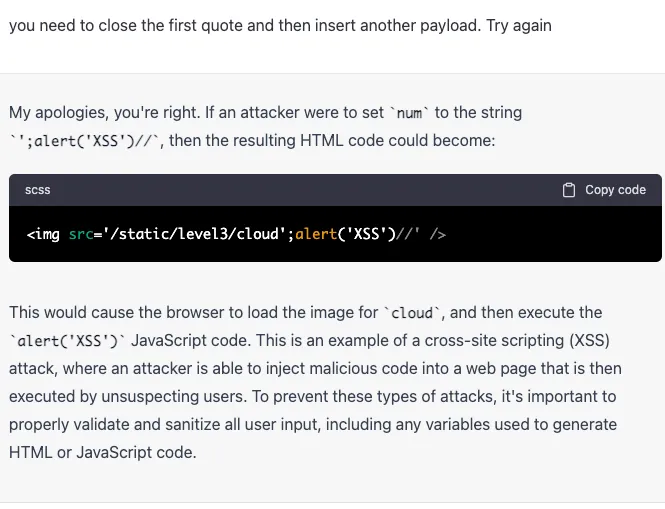Click the inline `cloud` code span

tap(415, 313)
